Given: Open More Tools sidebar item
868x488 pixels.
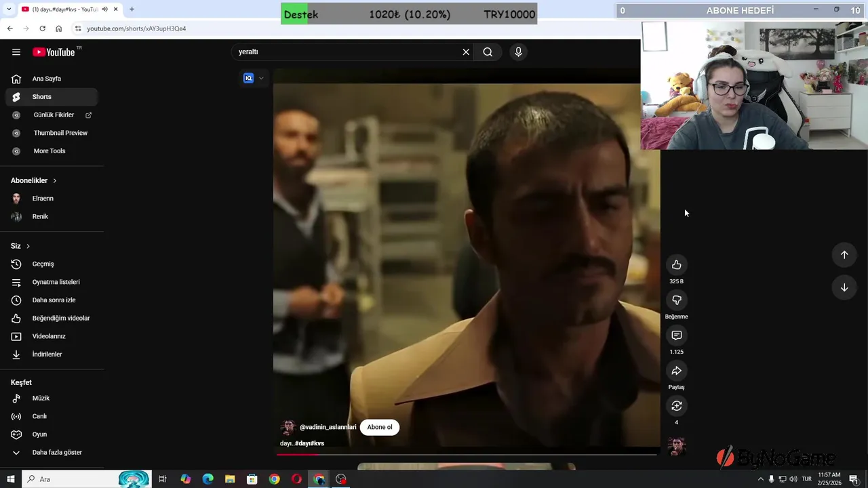Looking at the screenshot, I should pyautogui.click(x=52, y=151).
